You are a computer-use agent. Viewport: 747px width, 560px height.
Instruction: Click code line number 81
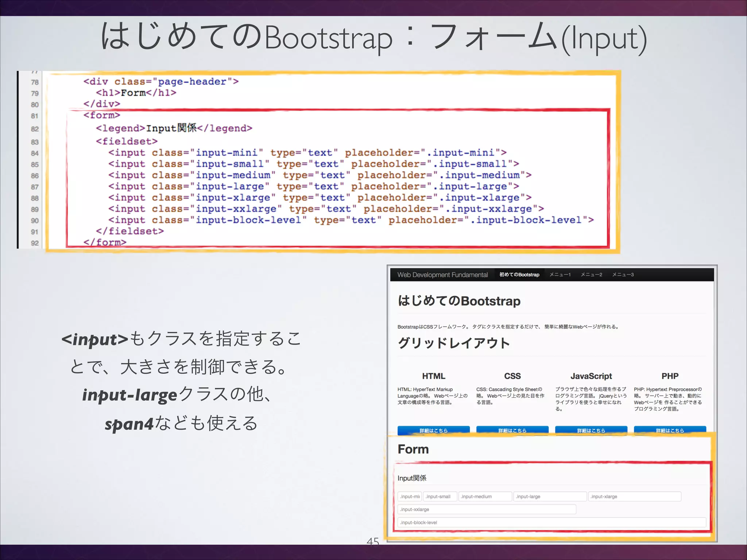[35, 116]
